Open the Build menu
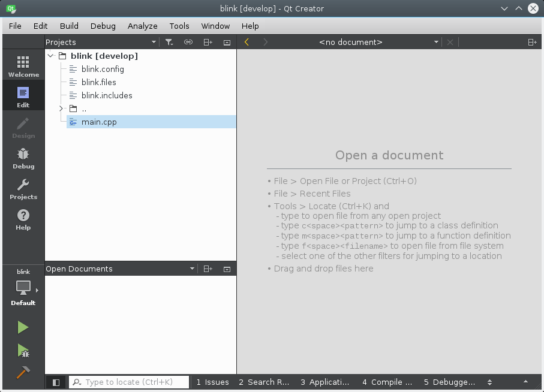The image size is (544, 392). click(x=69, y=26)
